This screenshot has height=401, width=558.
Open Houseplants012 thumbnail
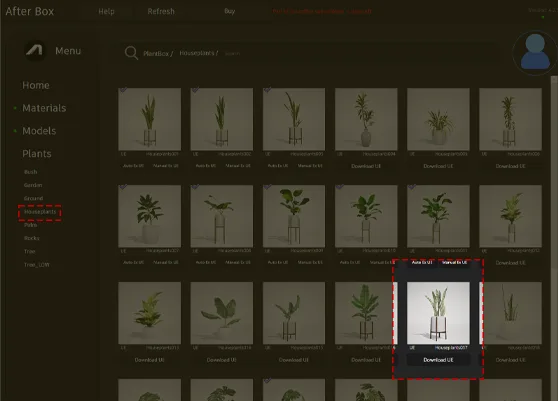click(511, 216)
